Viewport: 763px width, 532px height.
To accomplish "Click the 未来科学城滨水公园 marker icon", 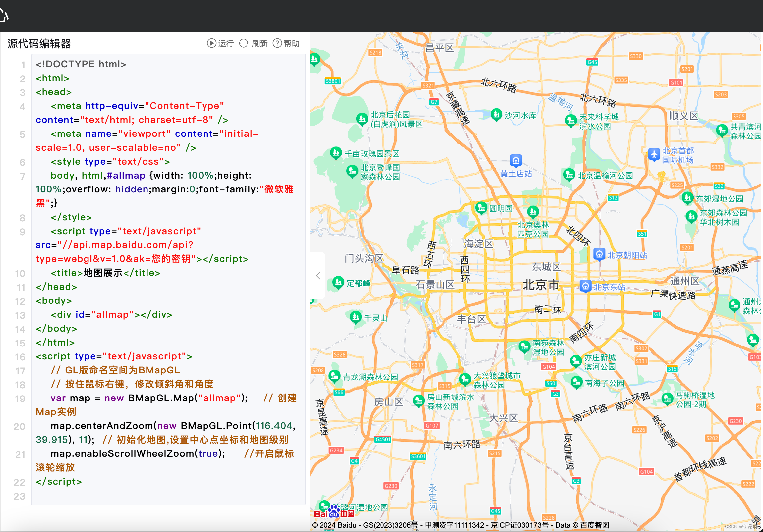I will click(570, 121).
